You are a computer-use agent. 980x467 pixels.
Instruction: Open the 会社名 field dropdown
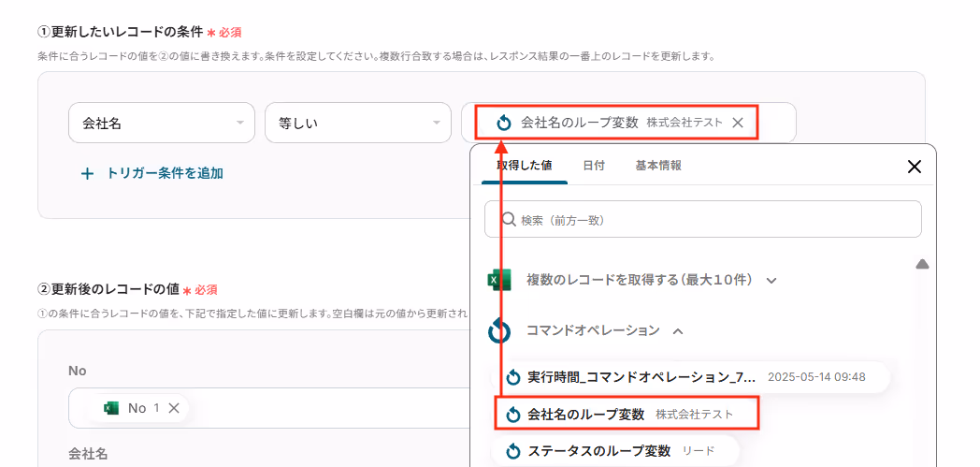[x=161, y=124]
